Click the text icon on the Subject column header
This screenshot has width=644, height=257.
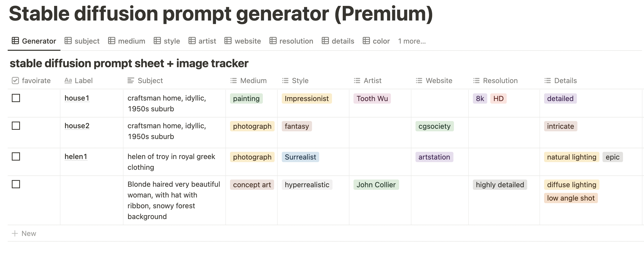click(x=131, y=80)
